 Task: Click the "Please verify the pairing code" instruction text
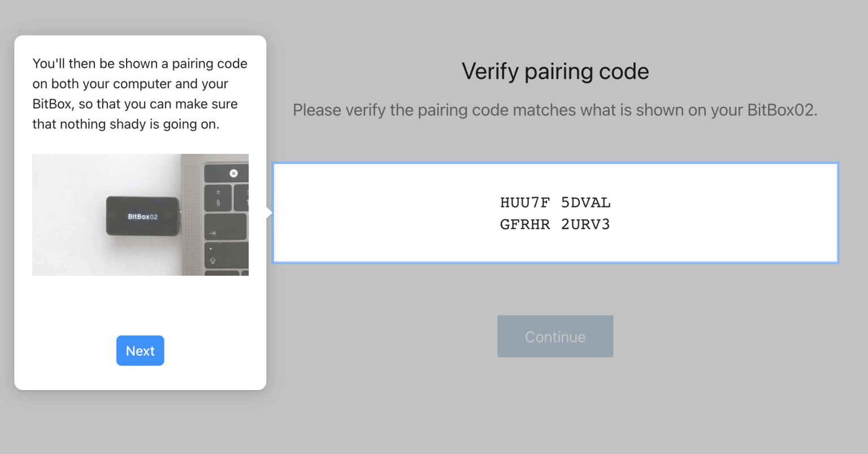click(555, 110)
